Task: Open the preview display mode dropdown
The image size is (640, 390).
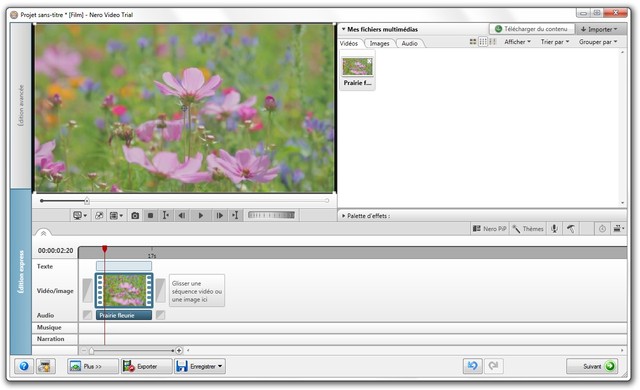Action: (80, 215)
